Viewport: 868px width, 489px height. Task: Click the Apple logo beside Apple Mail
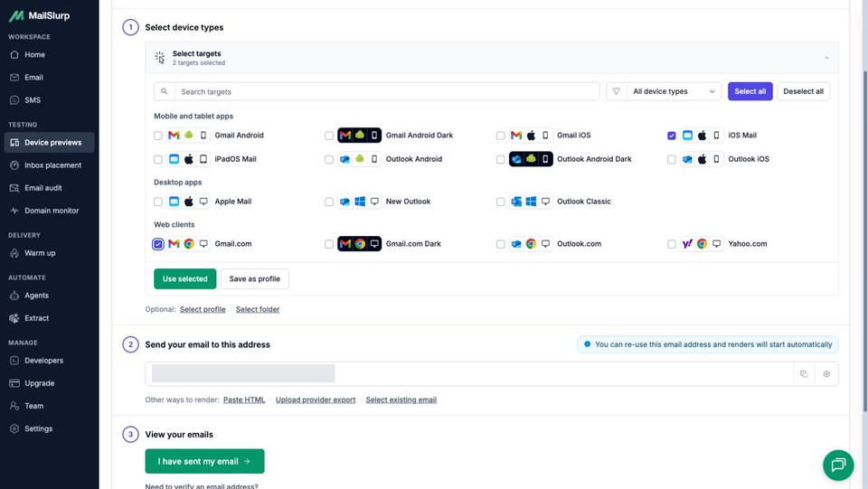point(189,202)
